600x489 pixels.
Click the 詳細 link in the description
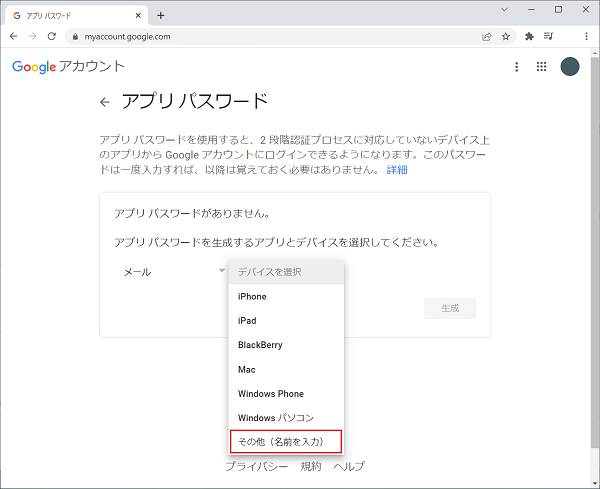pos(397,170)
